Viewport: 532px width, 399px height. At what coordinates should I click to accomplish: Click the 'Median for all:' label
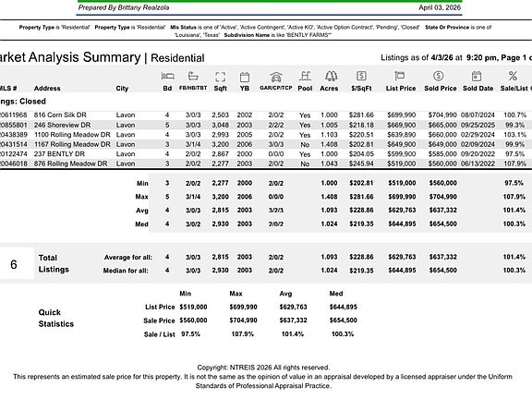coord(126,271)
